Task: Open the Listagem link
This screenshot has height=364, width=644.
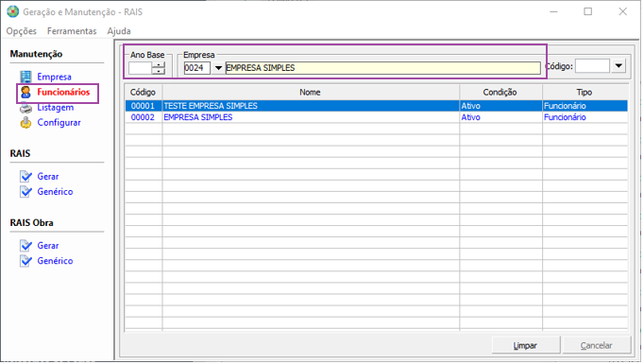Action: click(56, 108)
